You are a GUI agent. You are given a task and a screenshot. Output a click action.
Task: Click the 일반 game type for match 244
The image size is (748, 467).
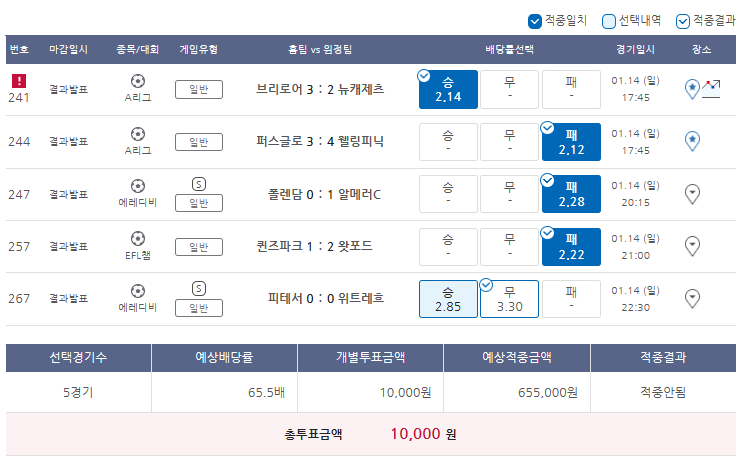tap(199, 142)
